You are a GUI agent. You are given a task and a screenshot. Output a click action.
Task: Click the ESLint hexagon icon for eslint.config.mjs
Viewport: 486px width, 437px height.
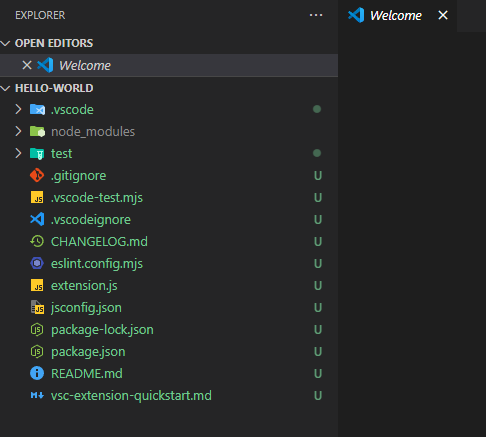[37, 263]
